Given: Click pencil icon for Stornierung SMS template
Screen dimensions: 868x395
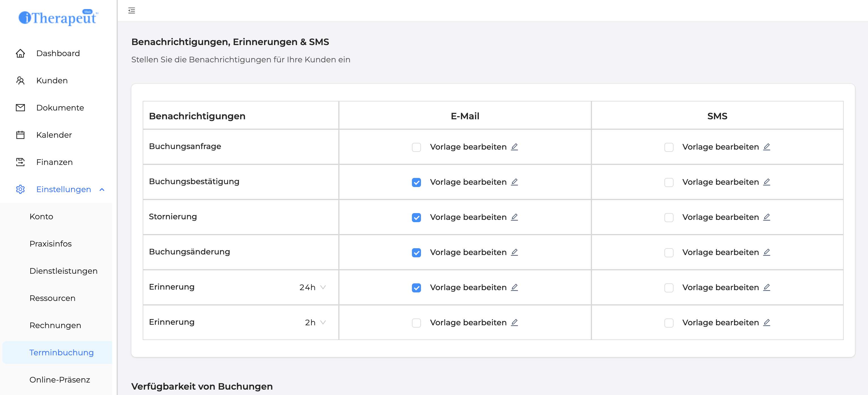Looking at the screenshot, I should [x=767, y=217].
